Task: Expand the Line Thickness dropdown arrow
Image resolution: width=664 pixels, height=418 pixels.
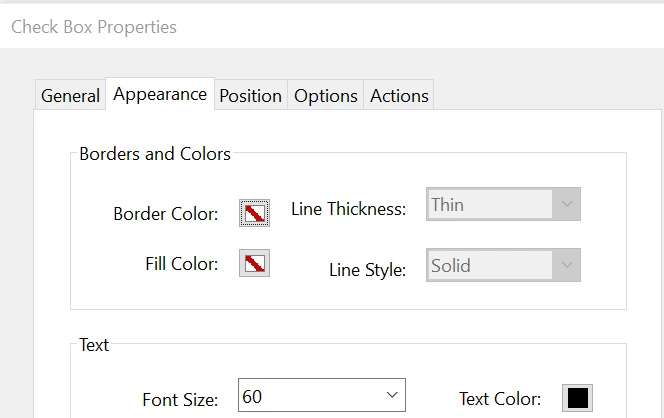Action: pos(567,205)
